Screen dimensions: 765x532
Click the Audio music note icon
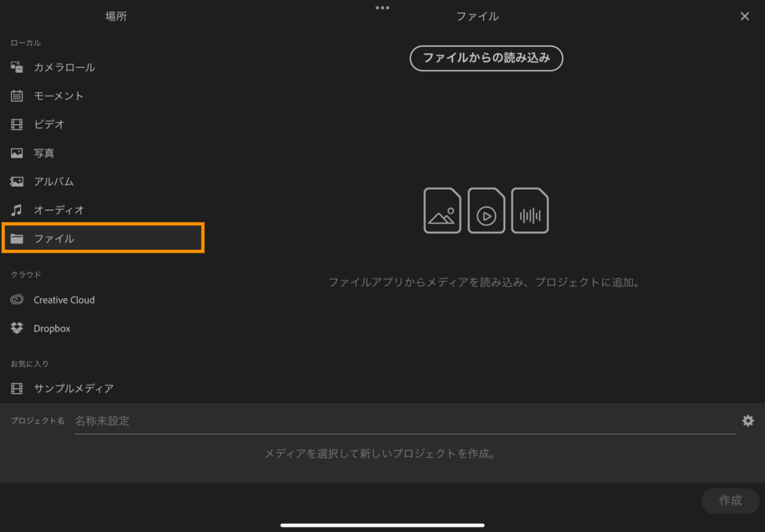click(17, 210)
